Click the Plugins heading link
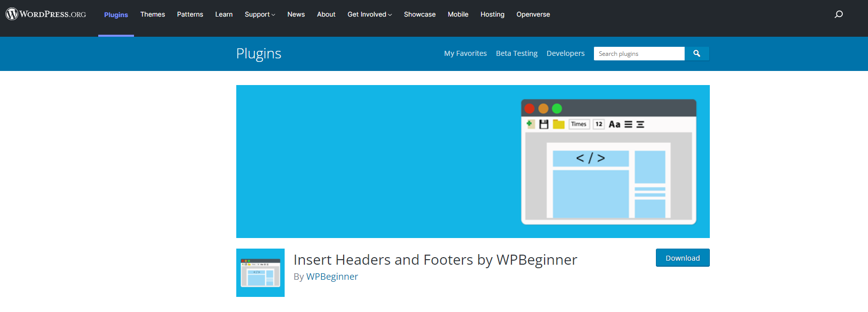Image resolution: width=868 pixels, height=312 pixels. pos(259,53)
